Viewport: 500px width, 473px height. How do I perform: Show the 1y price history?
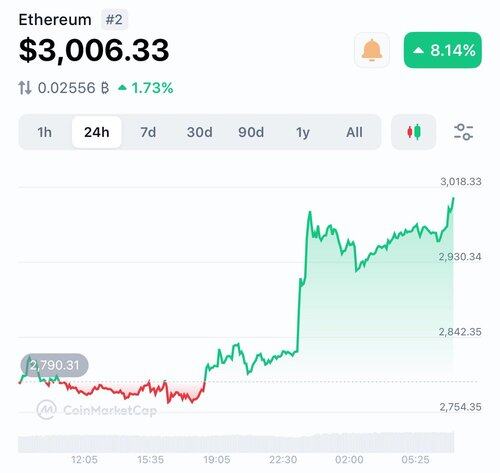coord(303,132)
